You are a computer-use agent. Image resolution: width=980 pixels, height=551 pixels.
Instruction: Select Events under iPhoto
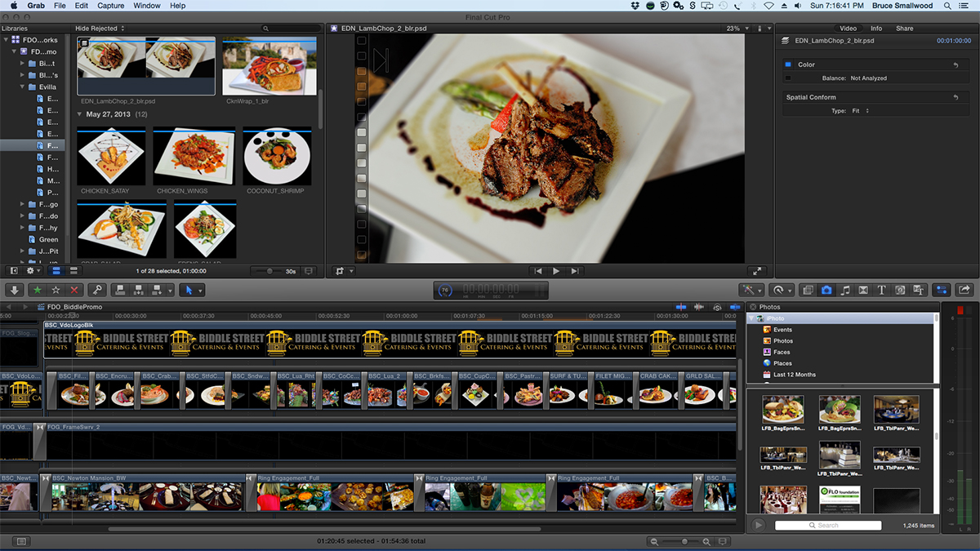[x=782, y=330]
